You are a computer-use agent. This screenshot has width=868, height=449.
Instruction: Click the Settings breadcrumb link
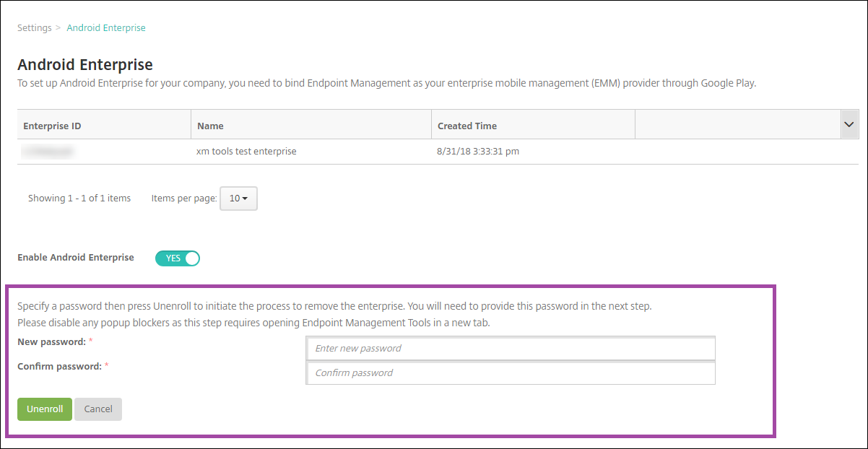pos(34,28)
